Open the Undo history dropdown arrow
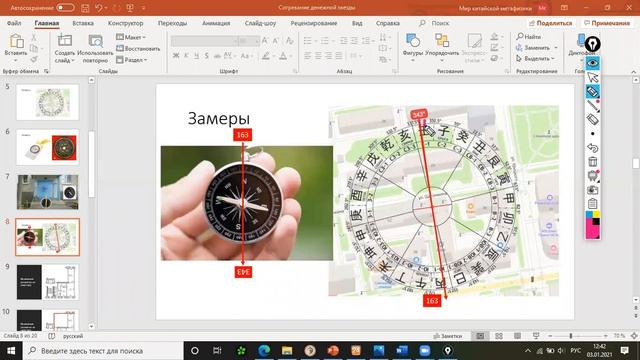Screen dimensions: 640x360 (106, 8)
